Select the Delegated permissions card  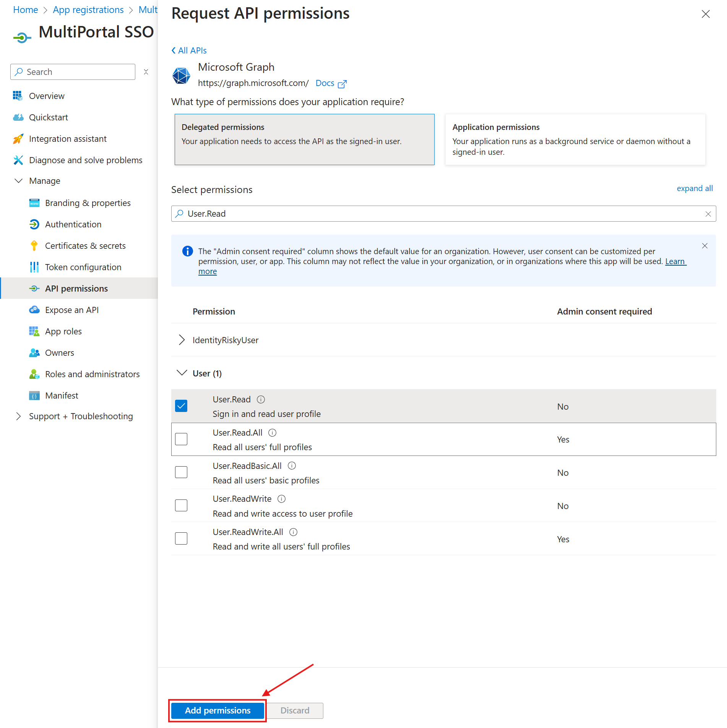coord(304,139)
